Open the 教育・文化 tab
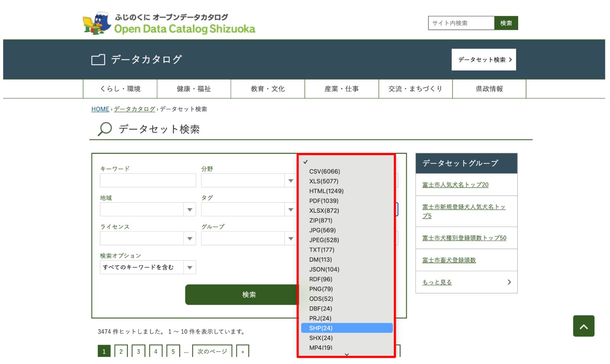Screen dimensions: 610x364 coord(268,89)
